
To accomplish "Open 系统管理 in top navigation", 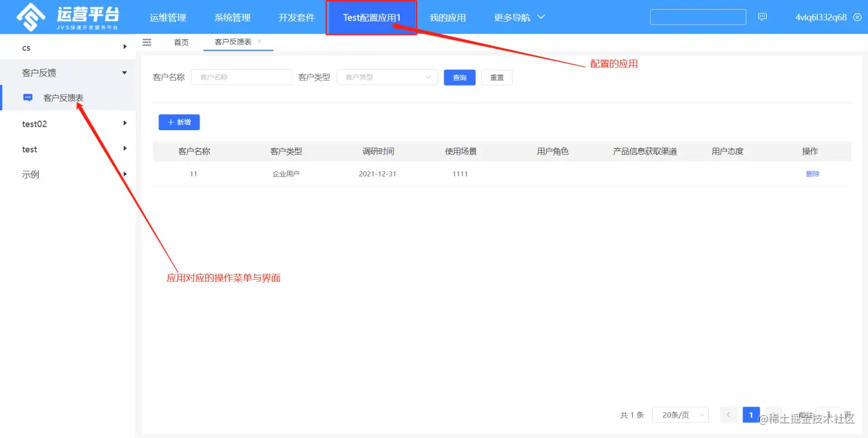I will (x=232, y=17).
